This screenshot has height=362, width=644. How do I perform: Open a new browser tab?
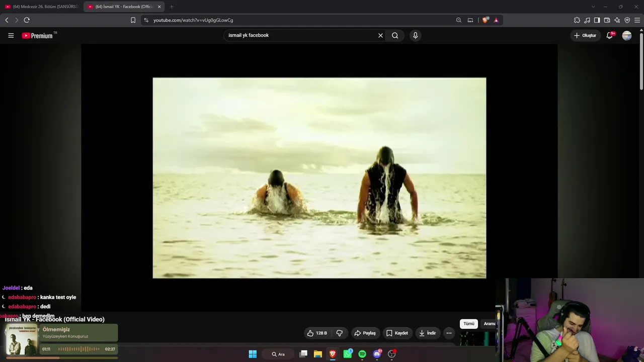coord(172,7)
